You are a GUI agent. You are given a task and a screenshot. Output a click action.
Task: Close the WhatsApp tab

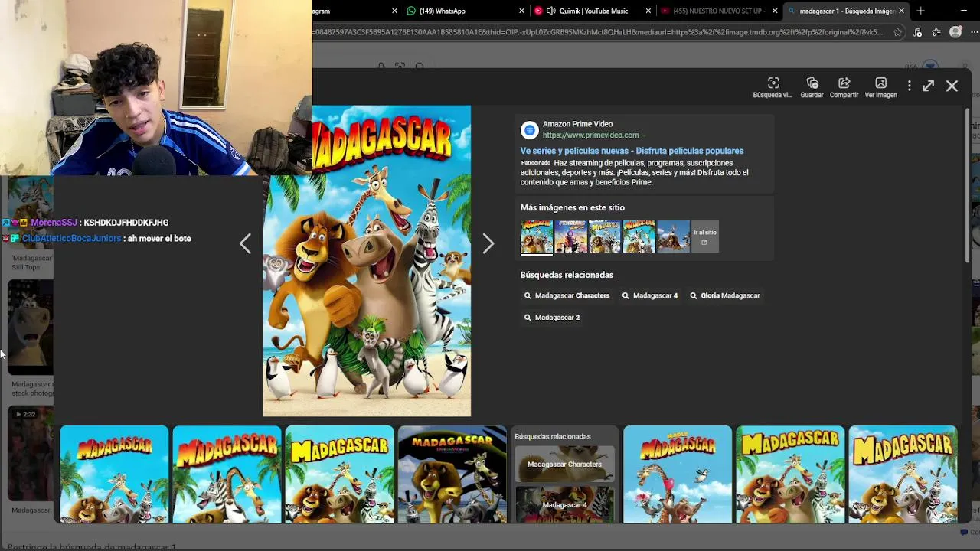[x=522, y=11]
